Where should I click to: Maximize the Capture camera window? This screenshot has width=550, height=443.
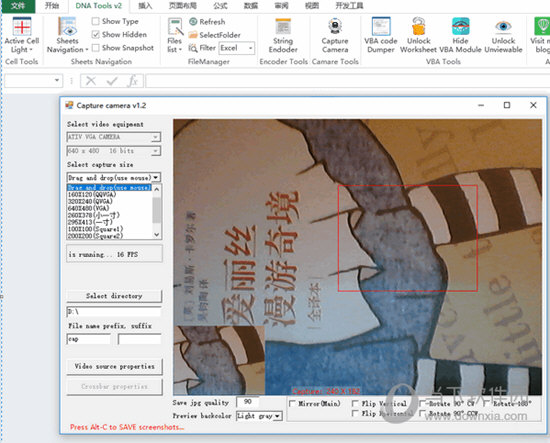click(x=507, y=105)
